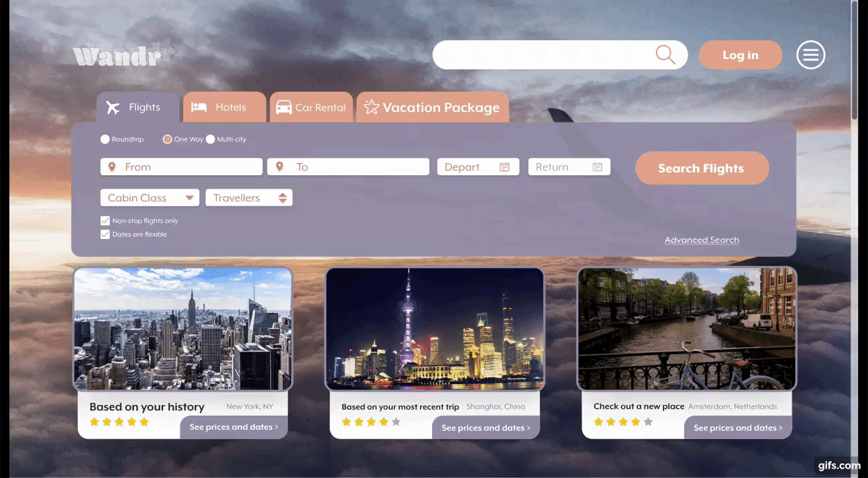The height and width of the screenshot is (478, 868).
Task: Open the Advanced Search link
Action: coord(702,240)
